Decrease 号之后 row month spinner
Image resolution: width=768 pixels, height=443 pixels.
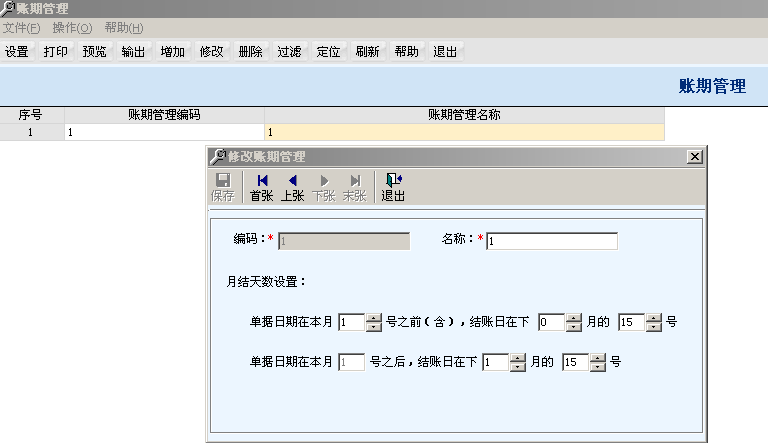point(518,367)
